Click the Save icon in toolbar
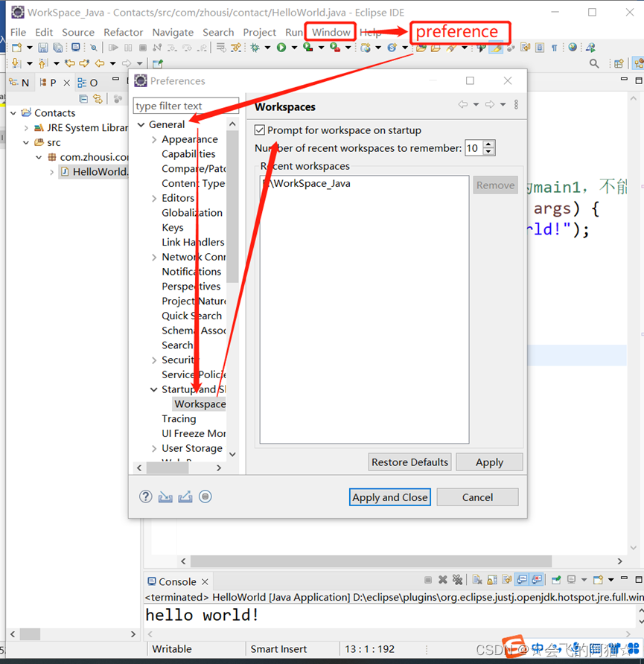 [x=42, y=48]
